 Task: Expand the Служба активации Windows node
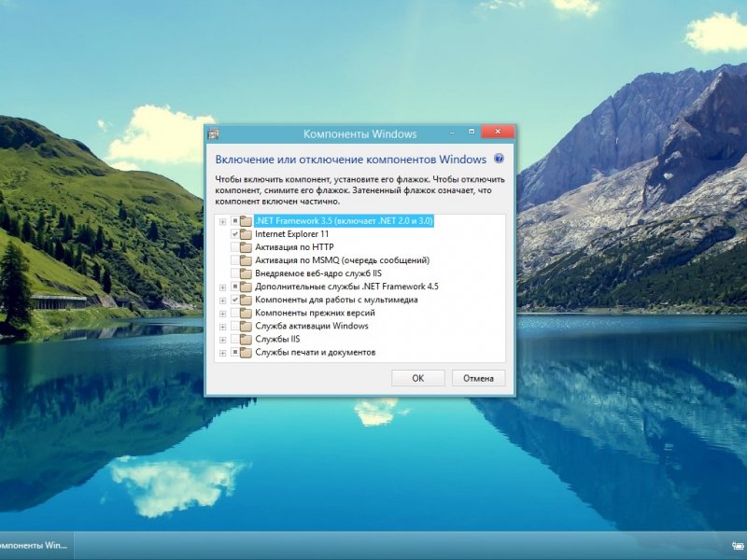point(222,327)
